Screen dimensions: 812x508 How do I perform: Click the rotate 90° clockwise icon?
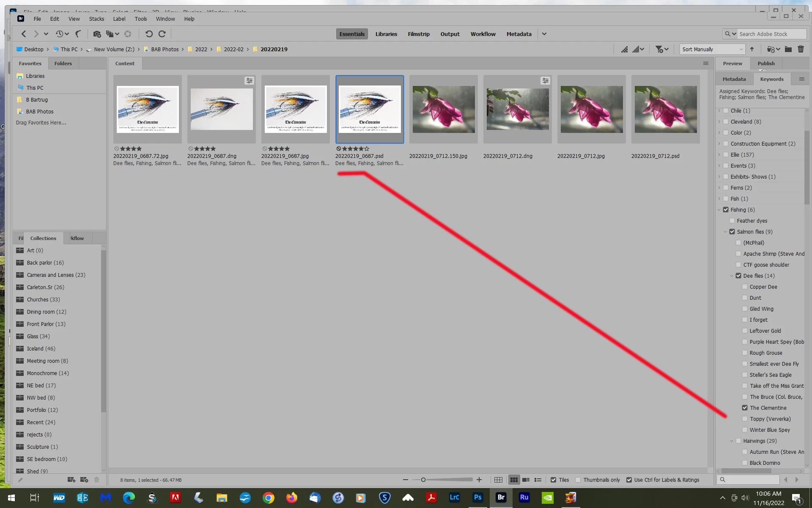(162, 34)
